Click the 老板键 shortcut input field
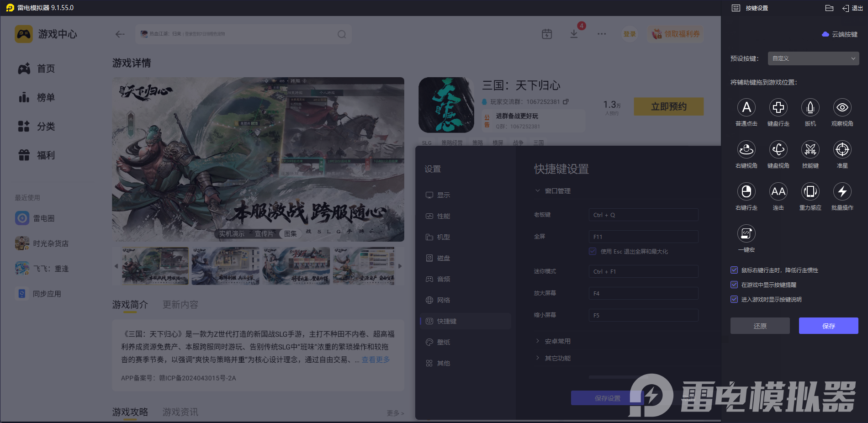Screen dimensions: 868x423 point(643,215)
